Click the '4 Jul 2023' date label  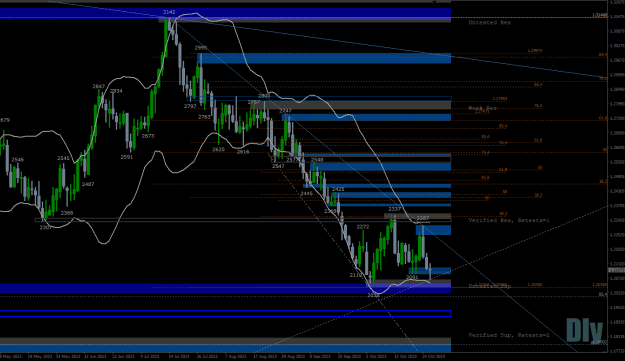click(x=150, y=357)
